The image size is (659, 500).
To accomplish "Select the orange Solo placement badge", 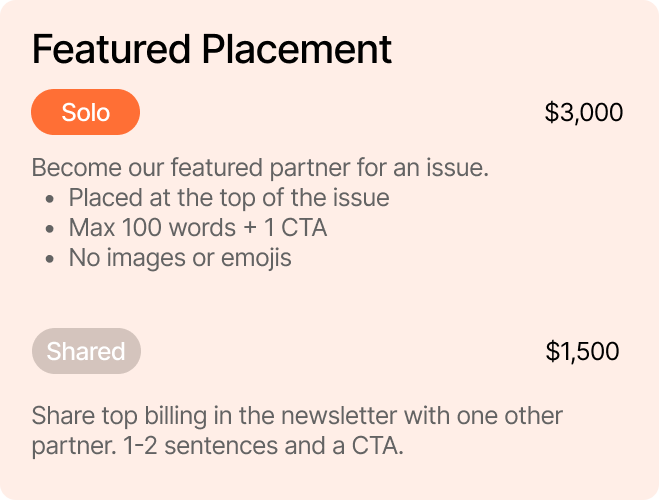I will [x=86, y=112].
